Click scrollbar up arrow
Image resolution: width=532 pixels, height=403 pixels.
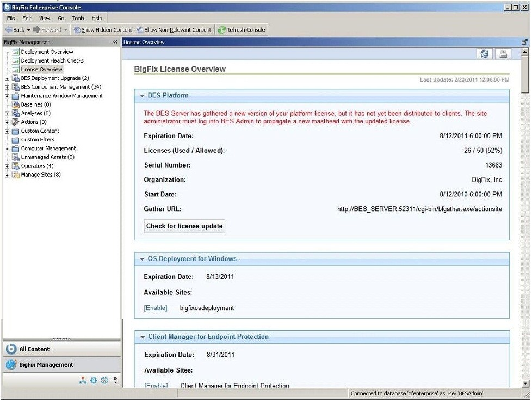525,52
